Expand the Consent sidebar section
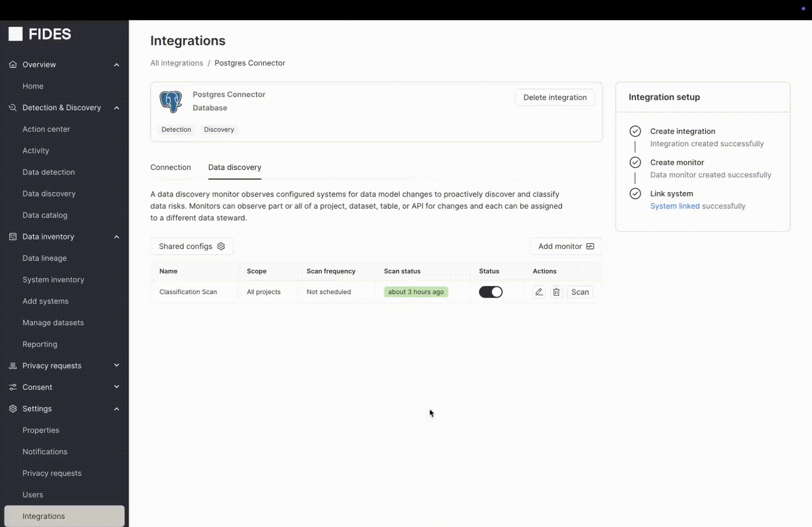The width and height of the screenshot is (812, 527). click(x=117, y=387)
